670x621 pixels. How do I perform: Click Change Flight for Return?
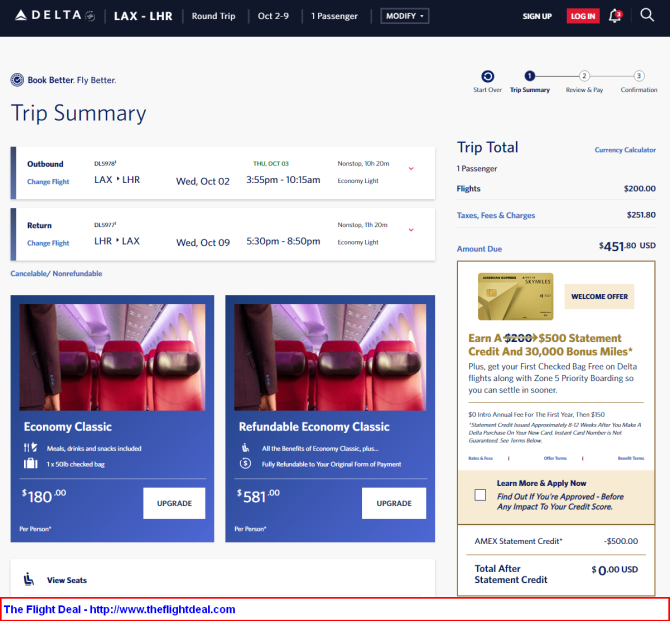(48, 243)
